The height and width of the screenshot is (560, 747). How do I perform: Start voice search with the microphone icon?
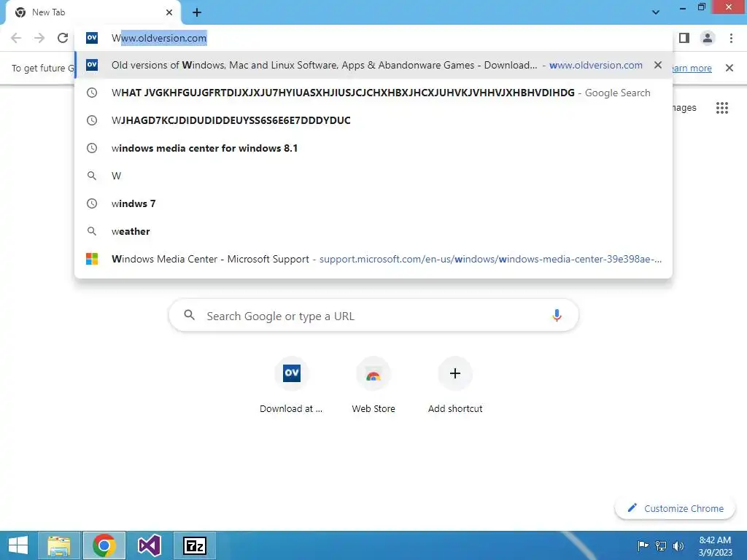557,315
